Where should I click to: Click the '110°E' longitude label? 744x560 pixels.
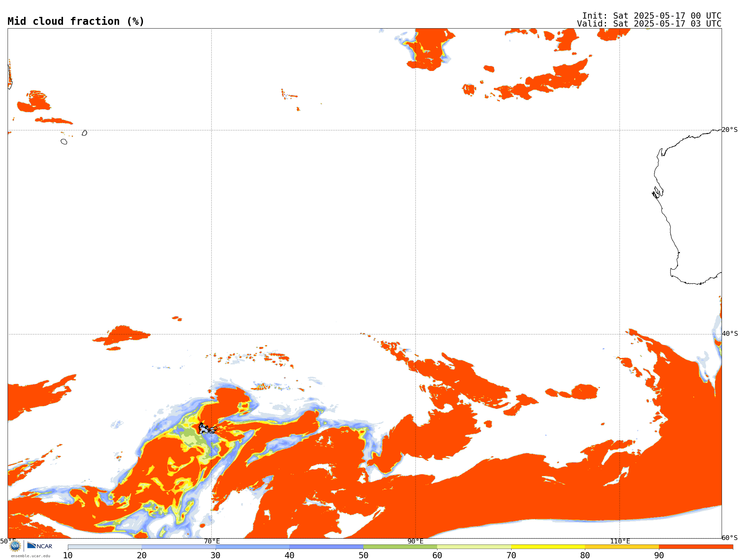point(620,541)
